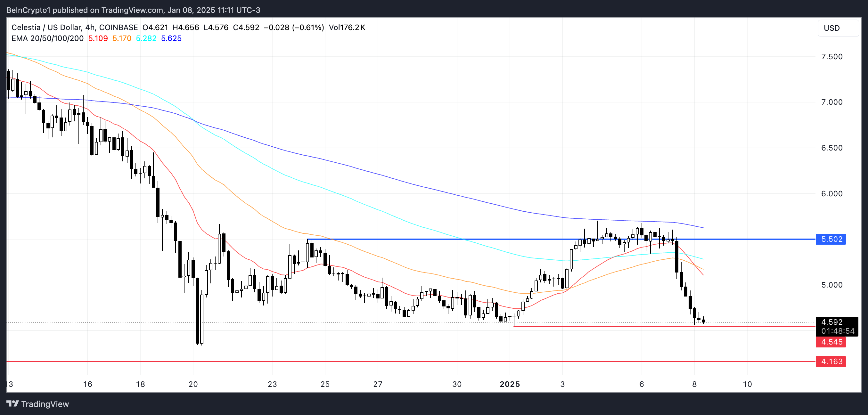
Task: Click the blue EMA value 5.625
Action: 171,38
